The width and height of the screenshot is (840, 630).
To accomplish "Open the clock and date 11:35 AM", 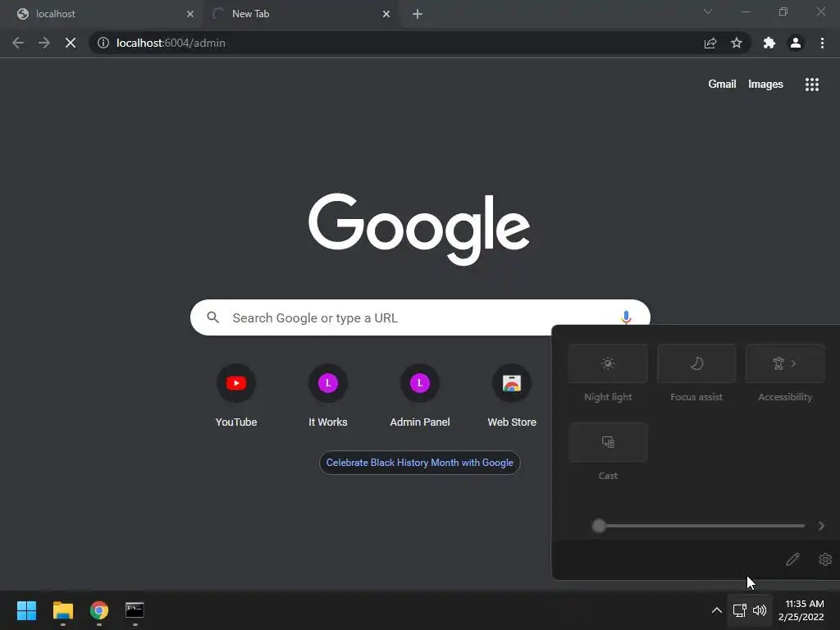I will [801, 610].
